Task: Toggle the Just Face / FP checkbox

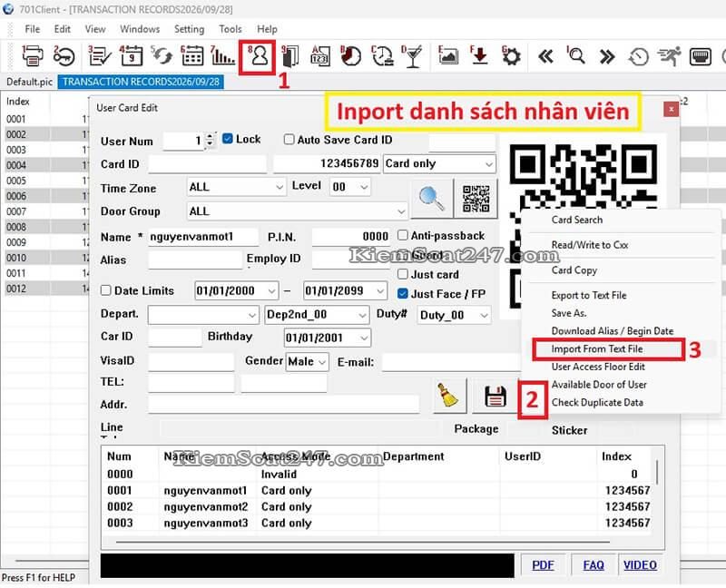Action: (x=403, y=293)
